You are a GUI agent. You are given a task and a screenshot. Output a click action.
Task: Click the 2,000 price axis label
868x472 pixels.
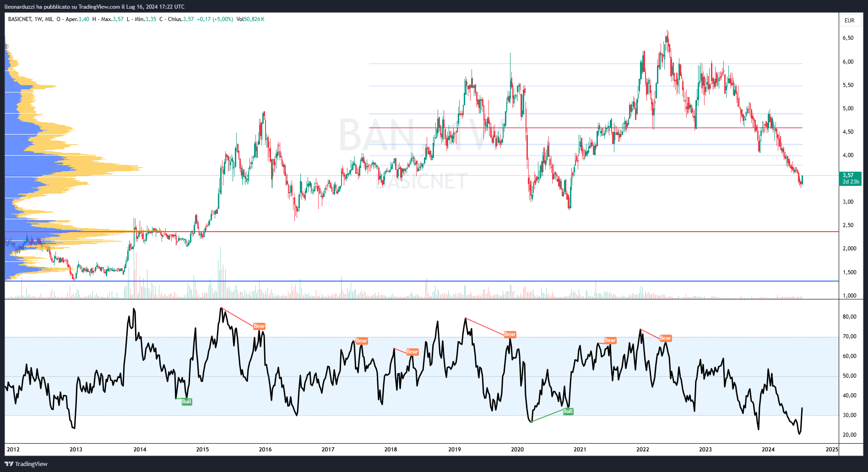849,249
